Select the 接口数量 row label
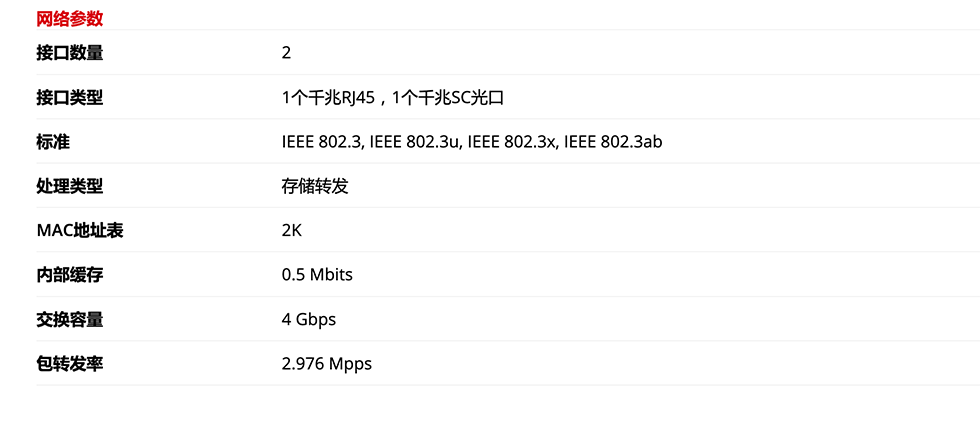The image size is (980, 422). click(x=69, y=53)
